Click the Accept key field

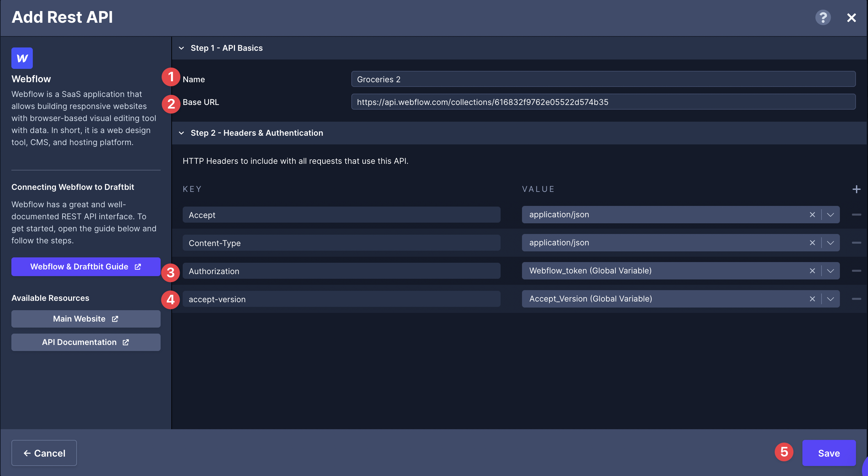tap(341, 215)
